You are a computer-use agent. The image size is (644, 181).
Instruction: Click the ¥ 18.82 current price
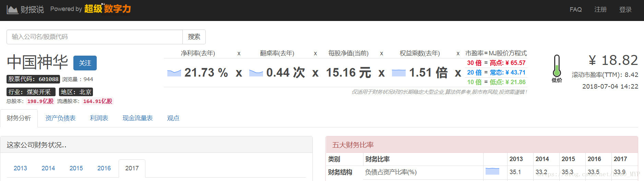[x=613, y=60]
